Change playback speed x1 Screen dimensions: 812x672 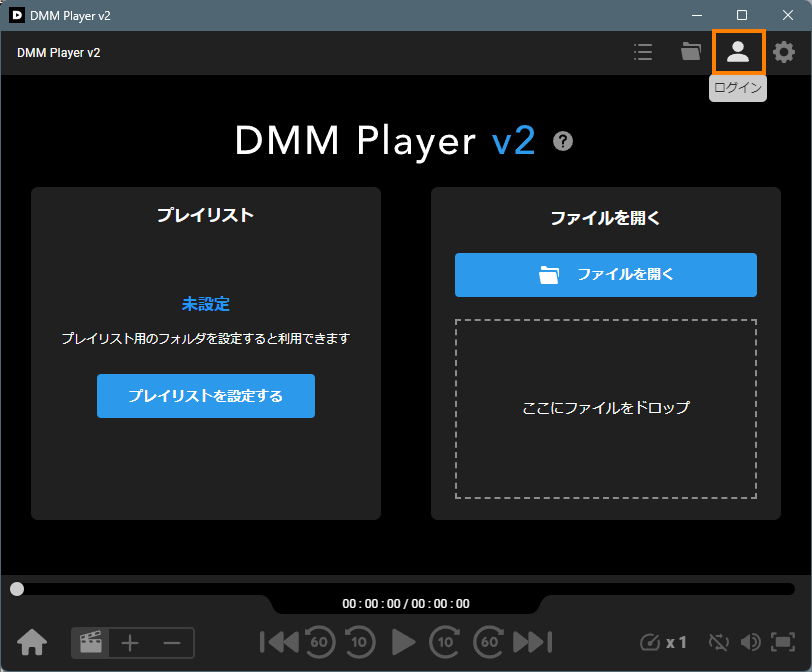[x=663, y=642]
